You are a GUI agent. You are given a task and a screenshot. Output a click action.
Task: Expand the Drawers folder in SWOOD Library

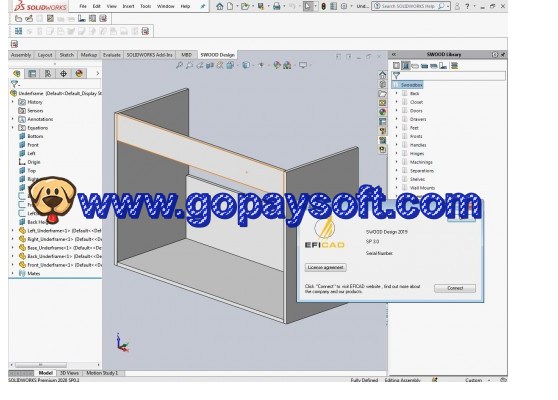pyautogui.click(x=397, y=119)
